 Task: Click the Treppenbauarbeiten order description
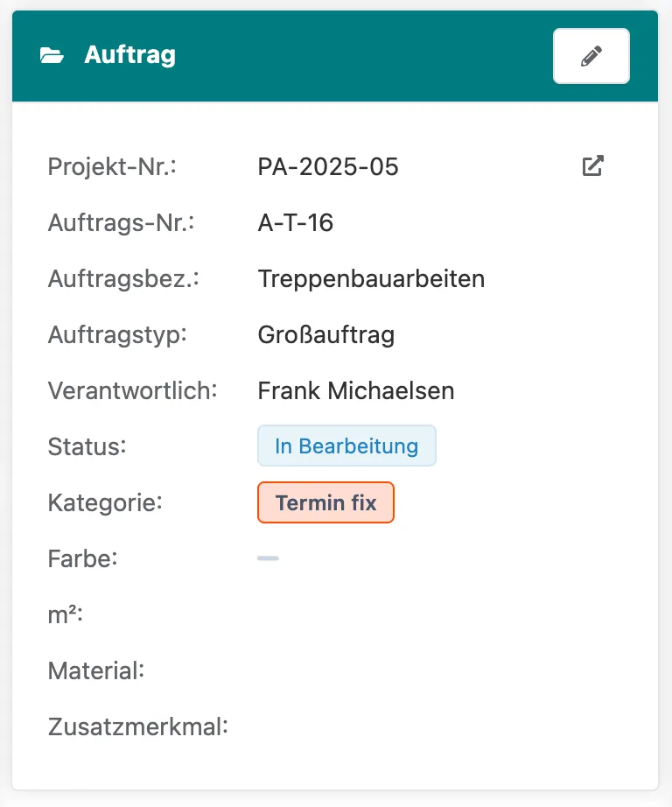pyautogui.click(x=371, y=278)
